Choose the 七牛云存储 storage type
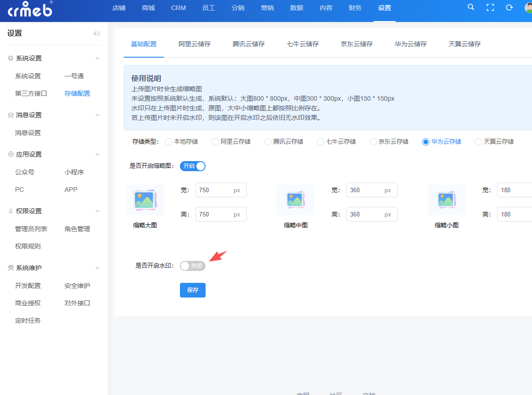The height and width of the screenshot is (395, 532). pyautogui.click(x=320, y=142)
